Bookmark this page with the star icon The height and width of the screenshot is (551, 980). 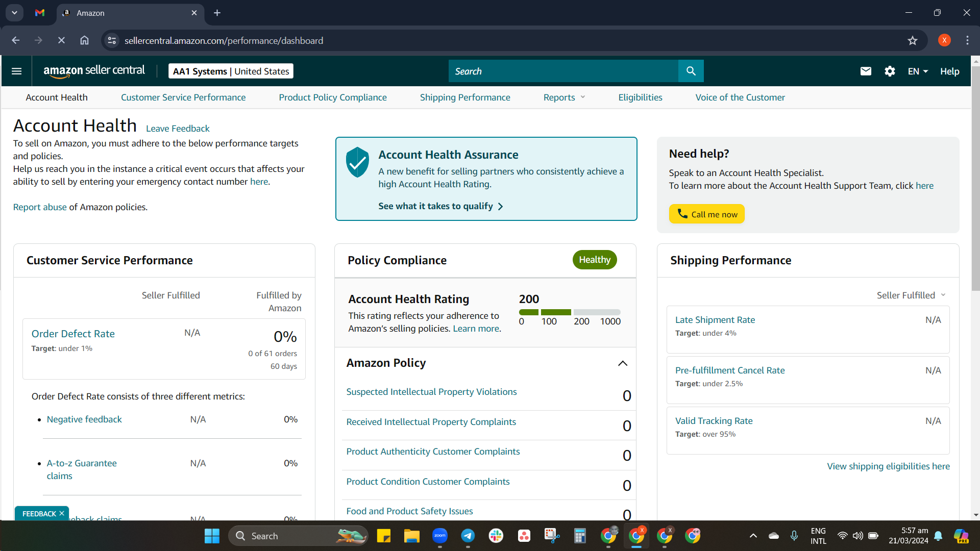coord(913,40)
